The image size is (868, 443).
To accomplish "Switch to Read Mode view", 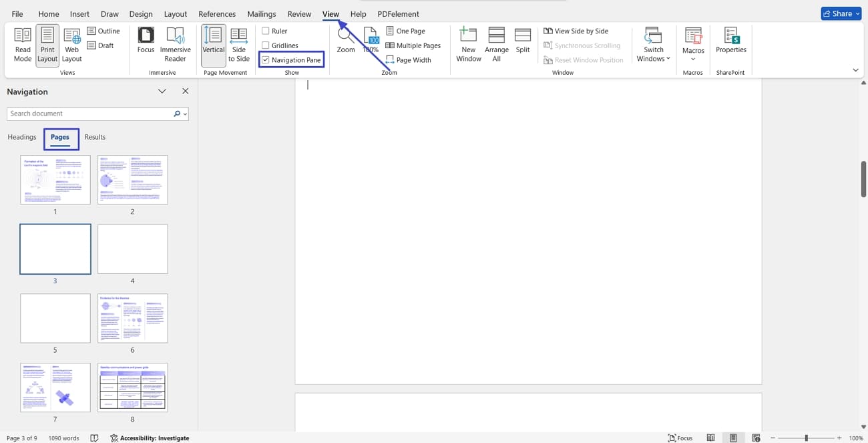I will click(x=22, y=43).
